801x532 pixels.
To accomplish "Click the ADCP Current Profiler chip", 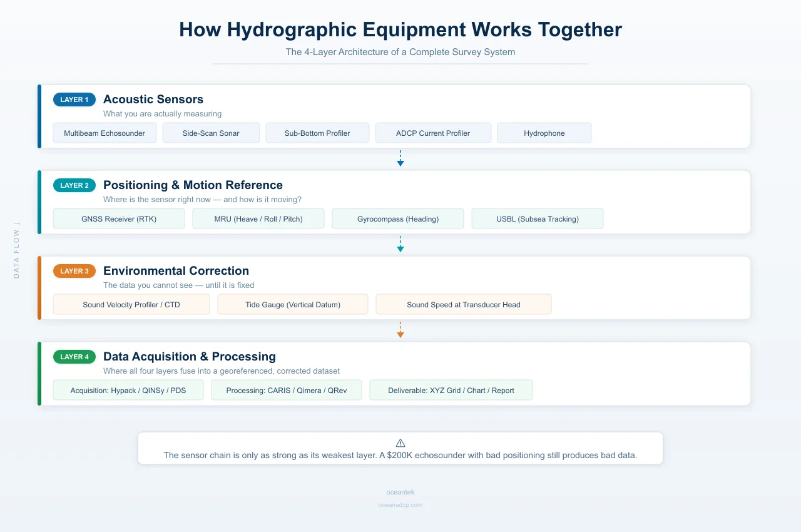I will coord(433,133).
